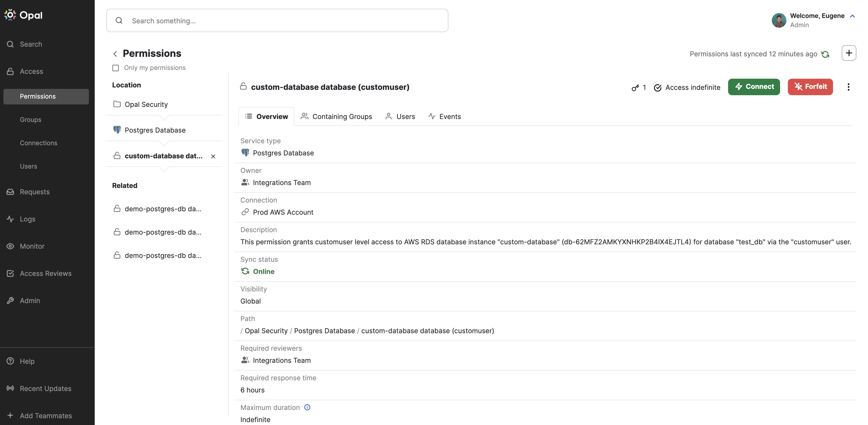Open the Access Reviews checklist icon
Image resolution: width=868 pixels, height=425 pixels.
pyautogui.click(x=10, y=273)
